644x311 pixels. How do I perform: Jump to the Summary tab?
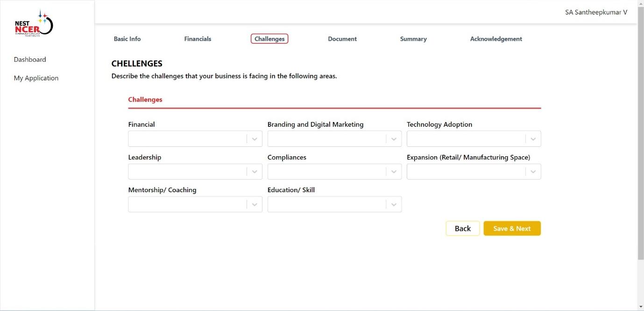(x=413, y=39)
